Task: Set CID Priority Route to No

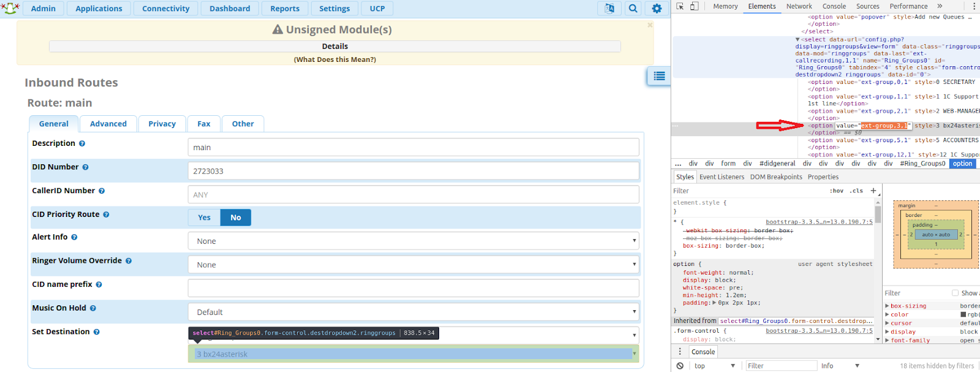Action: [236, 218]
